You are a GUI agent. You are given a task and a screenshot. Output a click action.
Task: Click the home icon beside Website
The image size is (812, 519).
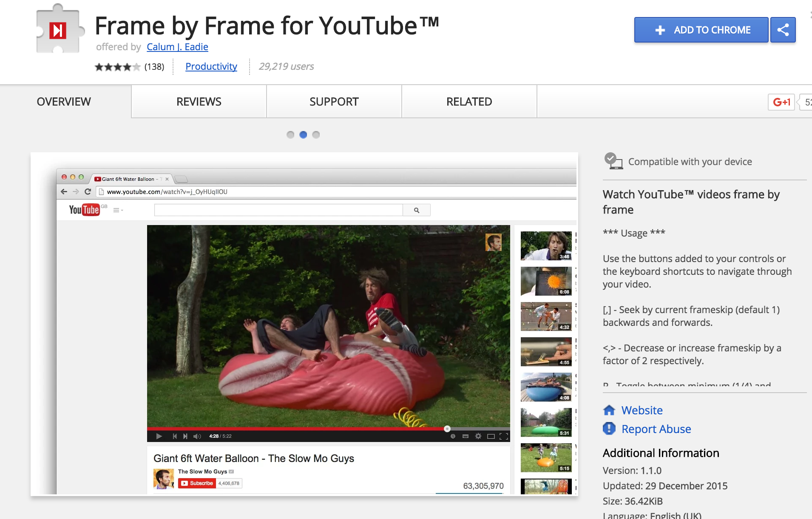tap(609, 410)
